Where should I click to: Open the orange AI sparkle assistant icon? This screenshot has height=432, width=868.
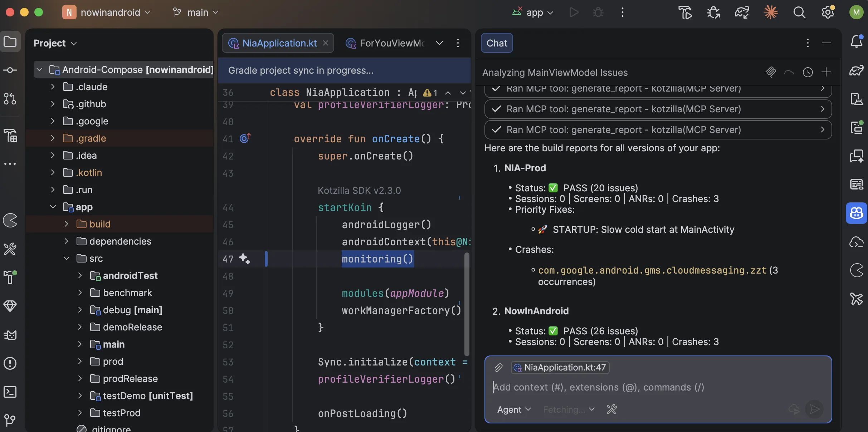click(x=771, y=13)
